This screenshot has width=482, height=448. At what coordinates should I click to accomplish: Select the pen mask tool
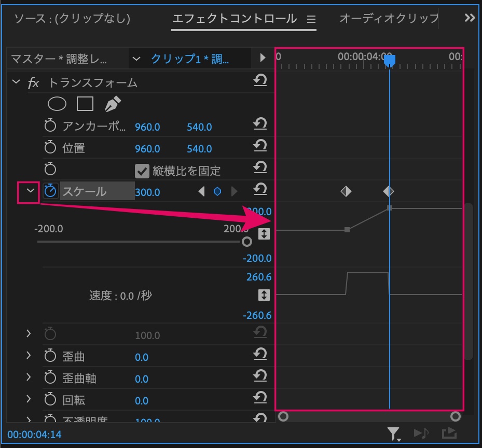[x=113, y=104]
